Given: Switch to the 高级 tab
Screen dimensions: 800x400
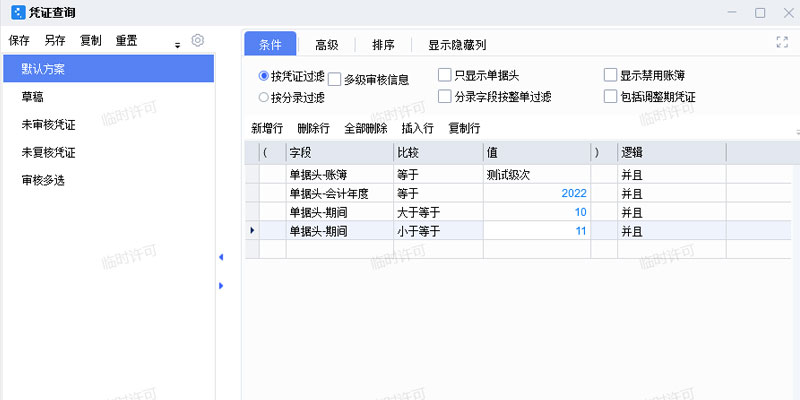Looking at the screenshot, I should pos(326,45).
